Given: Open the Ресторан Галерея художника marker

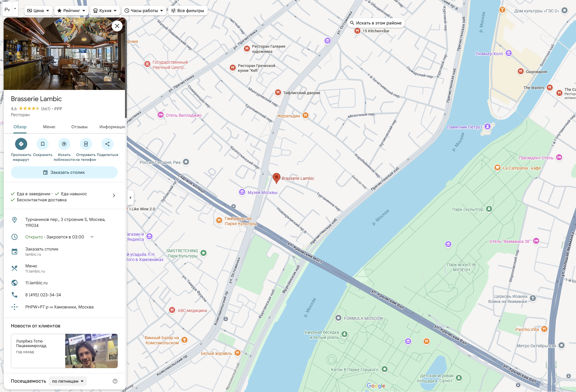Looking at the screenshot, I should point(247,49).
